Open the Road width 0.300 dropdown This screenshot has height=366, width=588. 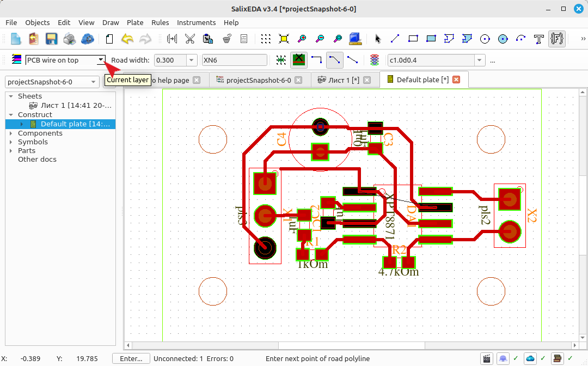coord(191,60)
